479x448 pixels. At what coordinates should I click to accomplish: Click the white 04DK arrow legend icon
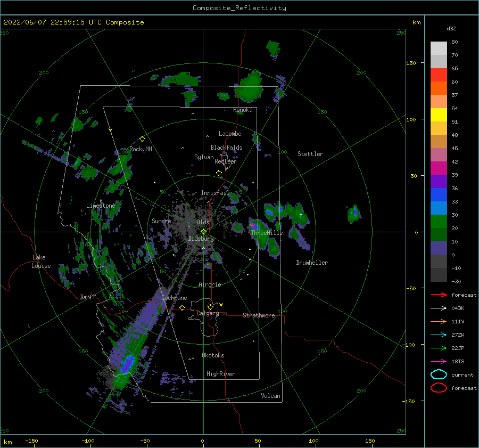pyautogui.click(x=439, y=308)
